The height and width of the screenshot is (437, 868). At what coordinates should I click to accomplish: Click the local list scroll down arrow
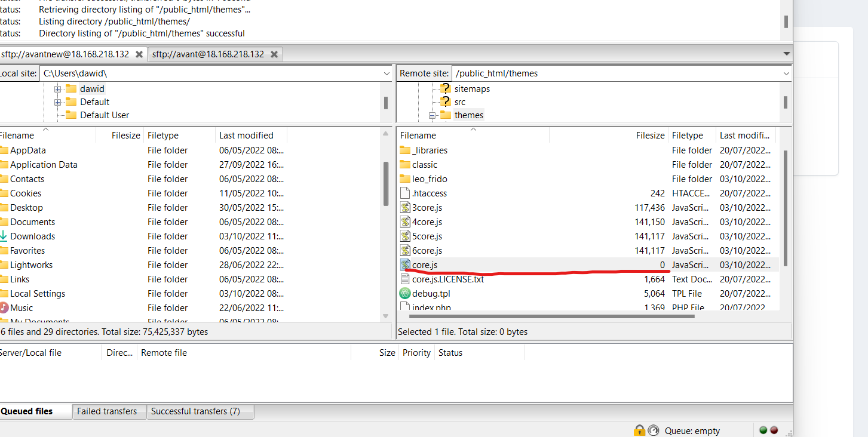[x=386, y=316]
